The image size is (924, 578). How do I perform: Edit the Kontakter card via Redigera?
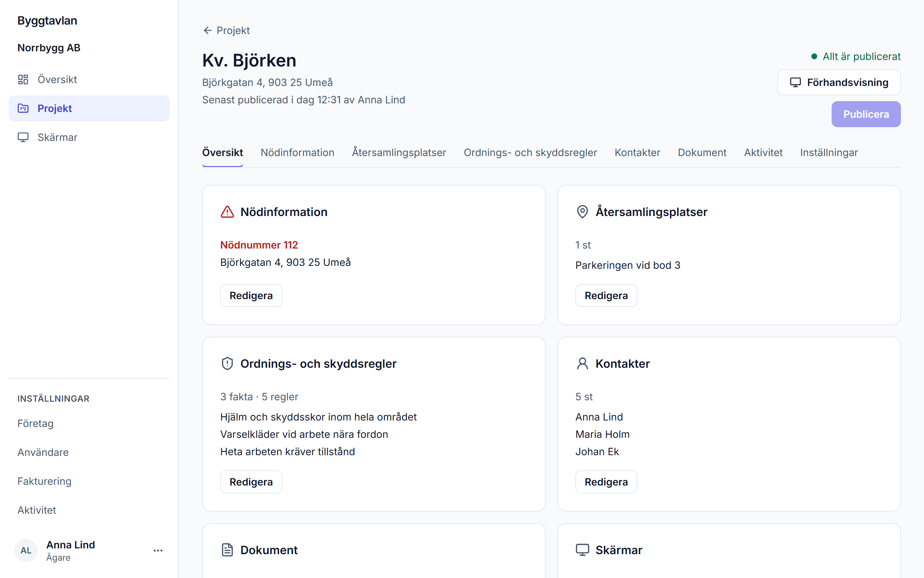pos(606,482)
